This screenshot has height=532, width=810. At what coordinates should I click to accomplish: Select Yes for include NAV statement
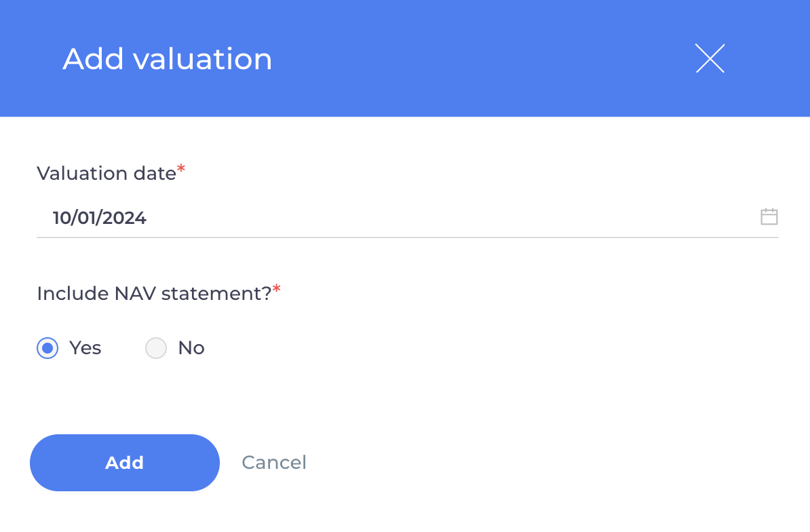pos(47,347)
